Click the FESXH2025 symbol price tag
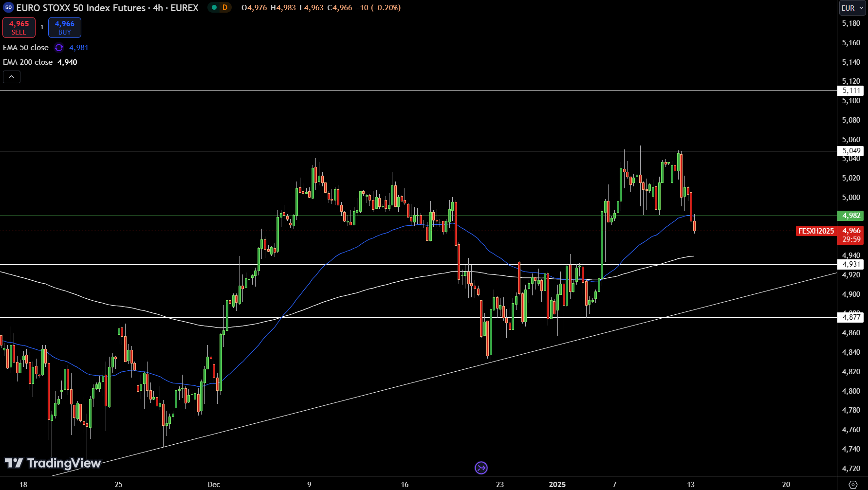Viewport: 868px width, 490px height. [x=816, y=231]
